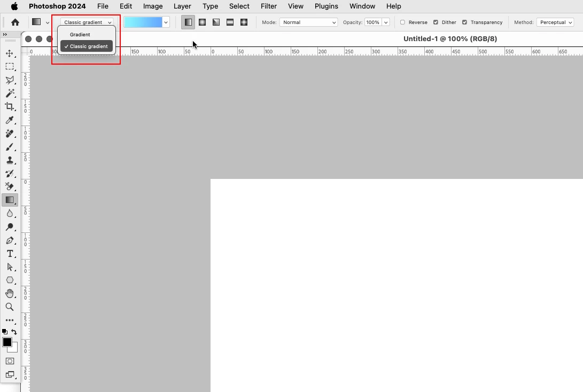This screenshot has width=583, height=392.
Task: Collapse the Classic gradient type dropdown
Action: tap(87, 22)
